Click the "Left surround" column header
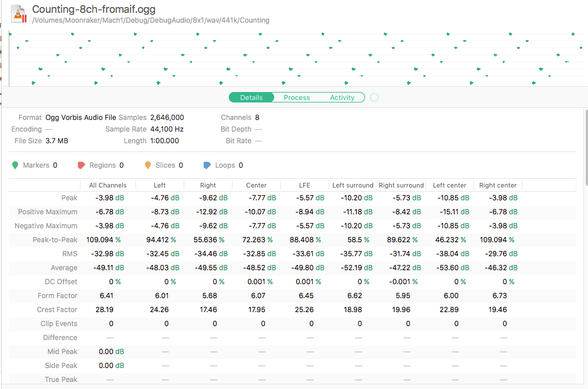This screenshot has width=588, height=389. click(x=353, y=185)
